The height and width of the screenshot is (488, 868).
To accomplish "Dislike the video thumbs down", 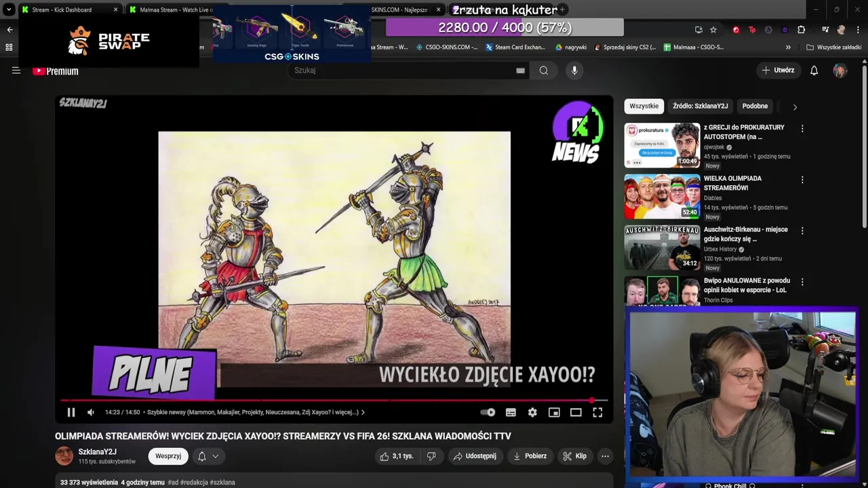I will click(x=431, y=456).
